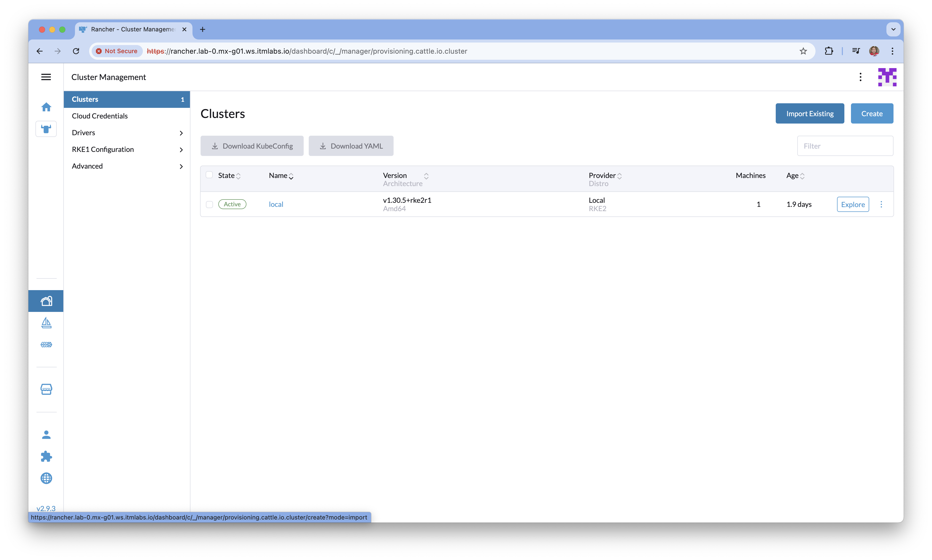Select all clusters header checkbox
The width and height of the screenshot is (932, 560).
[209, 175]
